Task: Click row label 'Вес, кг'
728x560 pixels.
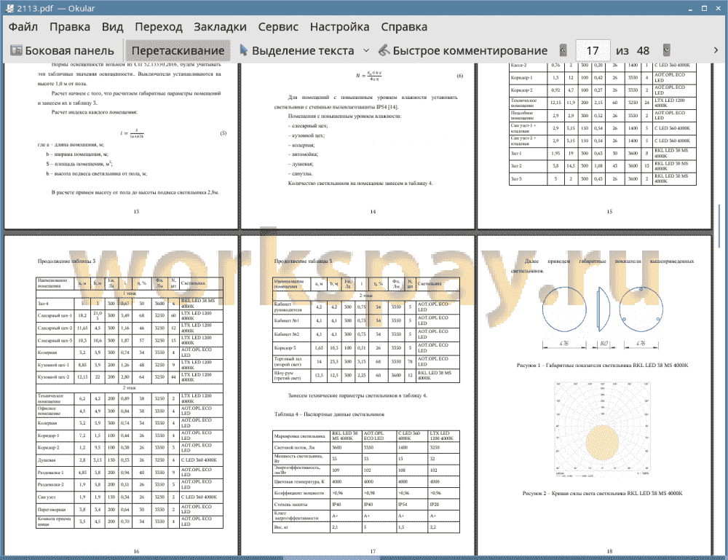Action: pos(281,527)
